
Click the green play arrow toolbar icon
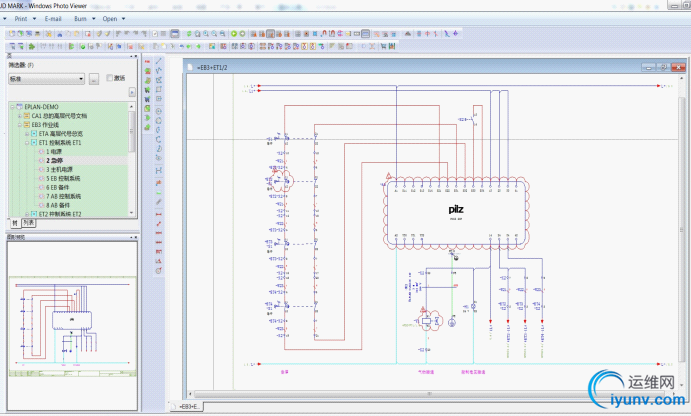click(x=234, y=33)
